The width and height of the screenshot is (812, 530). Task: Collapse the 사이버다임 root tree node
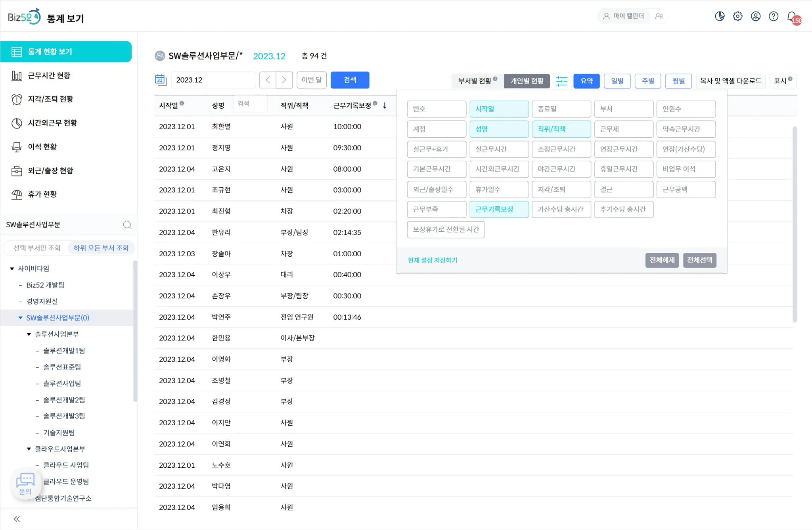pos(12,269)
